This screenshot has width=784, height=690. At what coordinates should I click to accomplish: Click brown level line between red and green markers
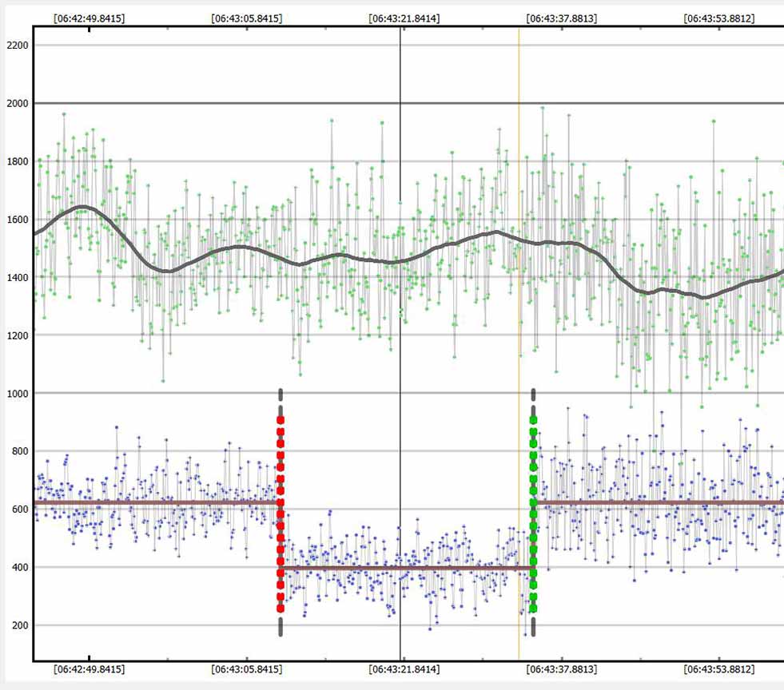click(x=360, y=568)
